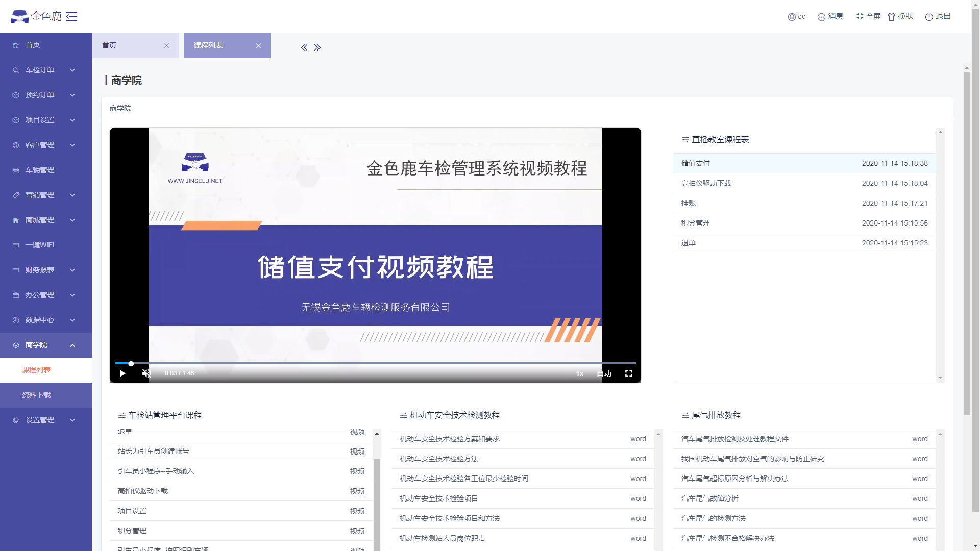Open 汽车尾气排放检测及处理教程文件 document

[804, 439]
